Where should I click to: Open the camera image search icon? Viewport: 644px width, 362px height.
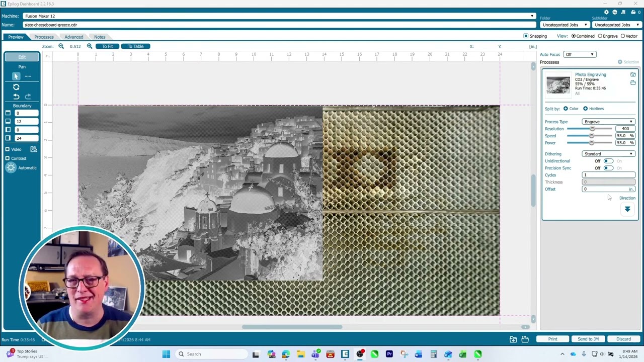coord(34,149)
